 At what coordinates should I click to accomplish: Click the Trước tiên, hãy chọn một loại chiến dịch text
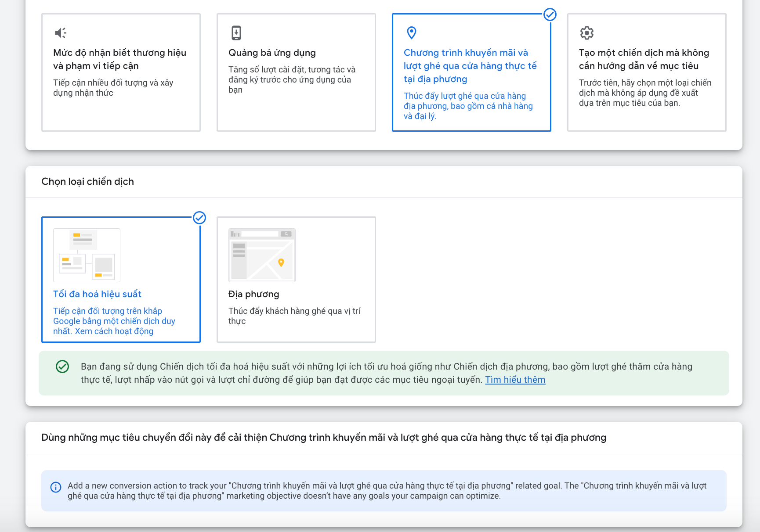(x=645, y=93)
